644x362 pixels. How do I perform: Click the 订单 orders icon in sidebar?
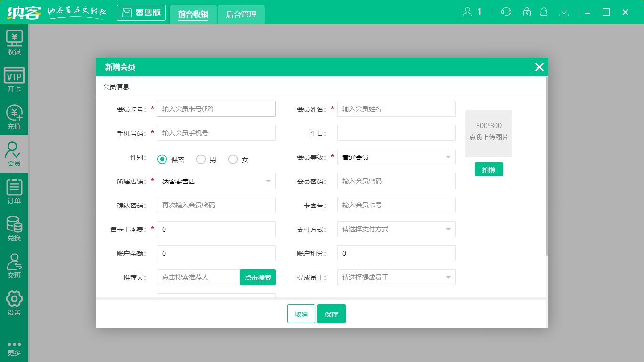(x=14, y=191)
